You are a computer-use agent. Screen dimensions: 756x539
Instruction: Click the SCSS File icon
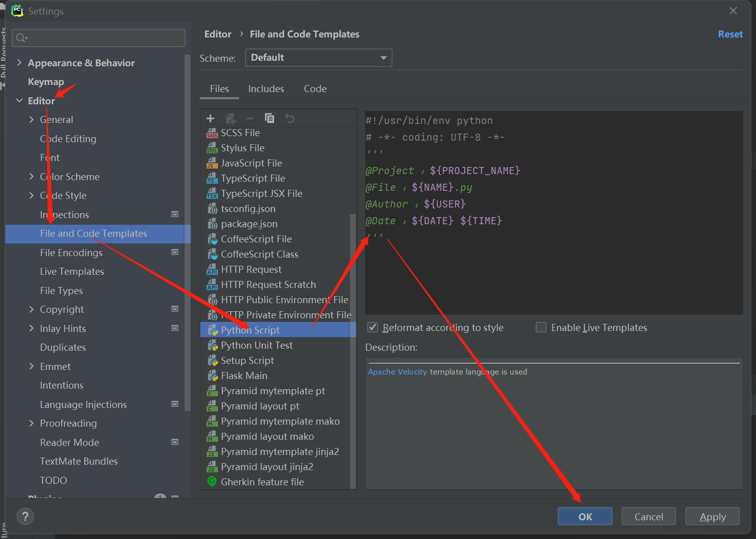[212, 133]
